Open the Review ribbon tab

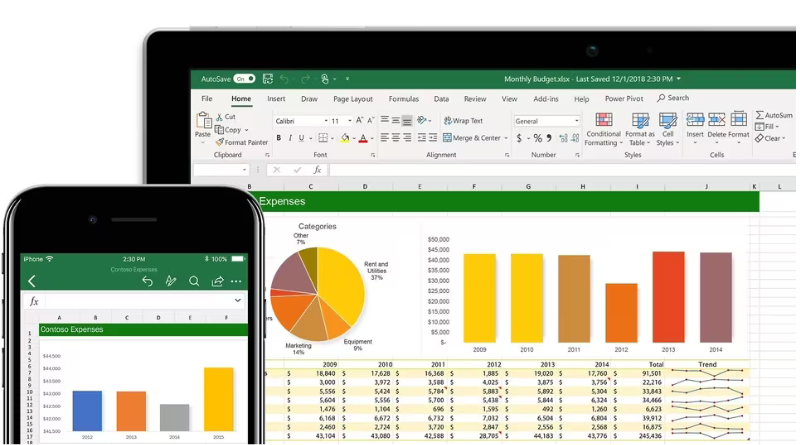click(474, 98)
